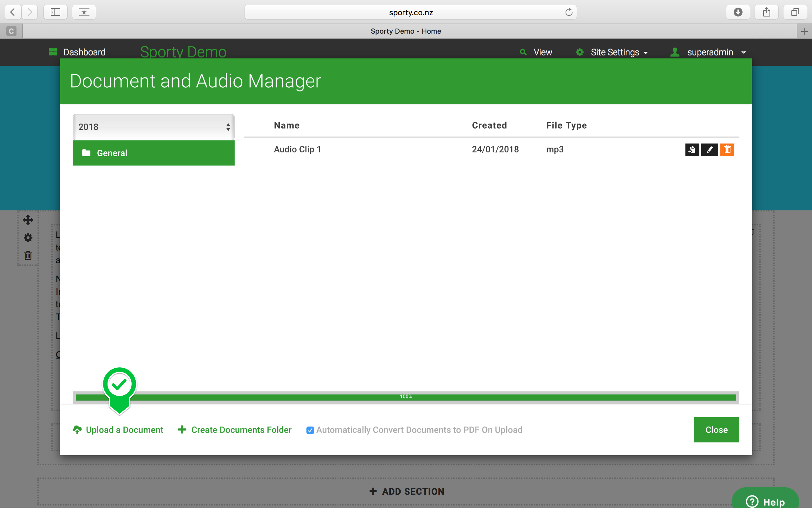812x508 pixels.
Task: Click the copy link icon for Audio Clip 1
Action: click(x=692, y=150)
